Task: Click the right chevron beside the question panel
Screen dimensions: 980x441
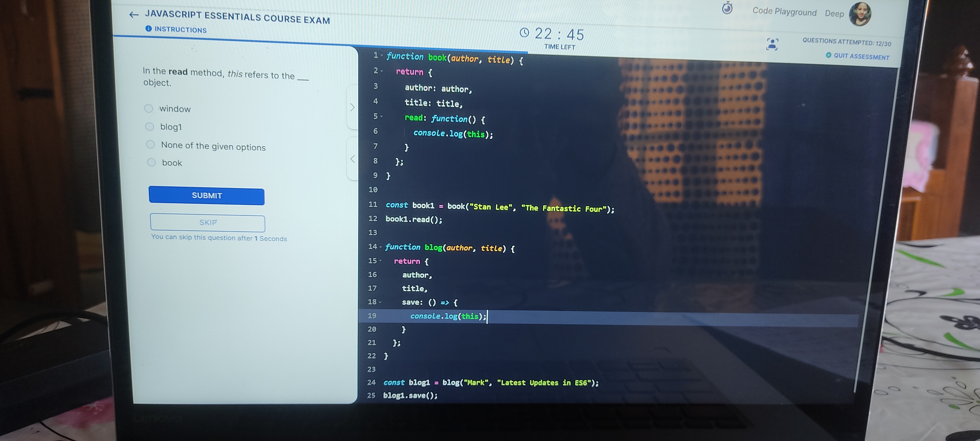Action: pyautogui.click(x=353, y=108)
